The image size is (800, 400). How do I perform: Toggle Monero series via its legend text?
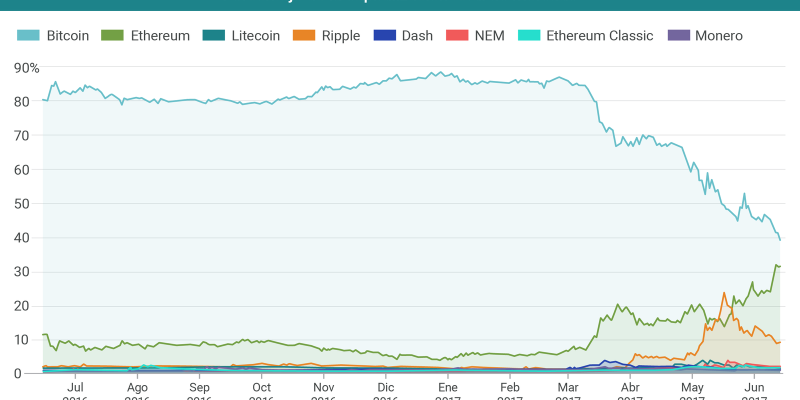(719, 36)
